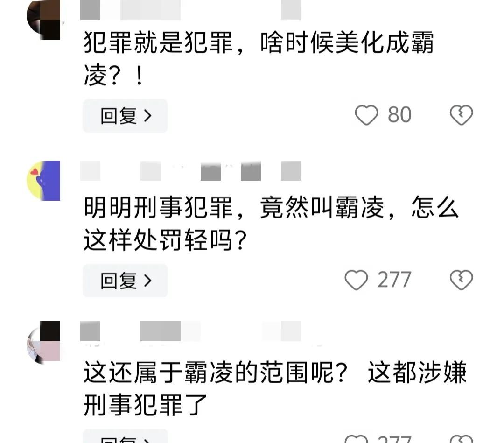Screen dimensions: 504x443
Task: Select the comment text '犯罪就是犯罪，啥时候美化成霸凌'
Action: (x=259, y=59)
